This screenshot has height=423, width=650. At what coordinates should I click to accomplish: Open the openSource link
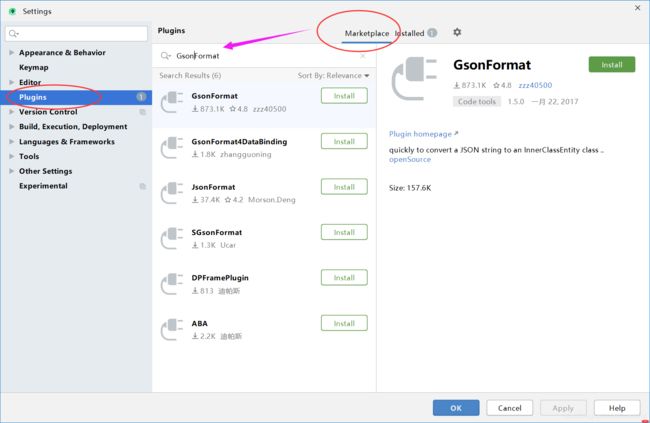tap(410, 159)
